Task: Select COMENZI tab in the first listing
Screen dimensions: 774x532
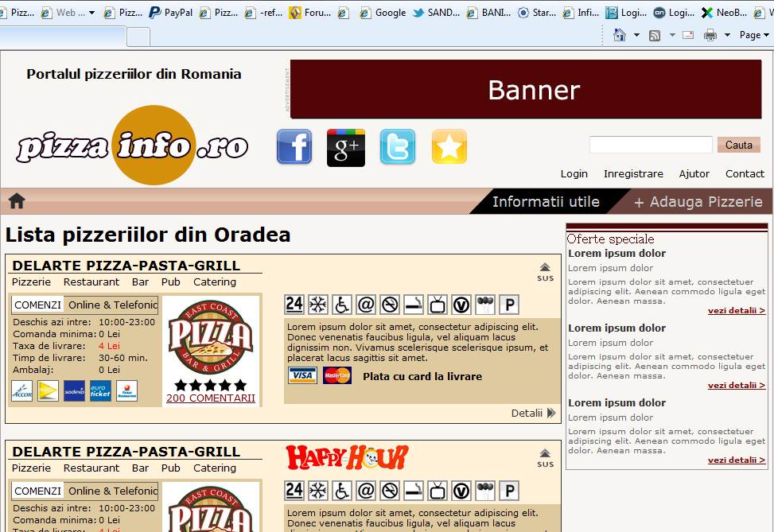Action: click(x=37, y=305)
